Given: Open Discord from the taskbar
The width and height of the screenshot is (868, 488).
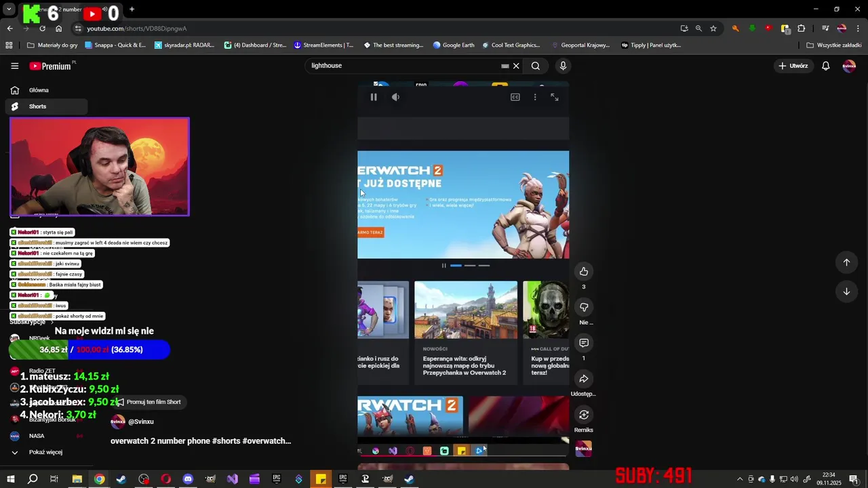Looking at the screenshot, I should tap(188, 479).
